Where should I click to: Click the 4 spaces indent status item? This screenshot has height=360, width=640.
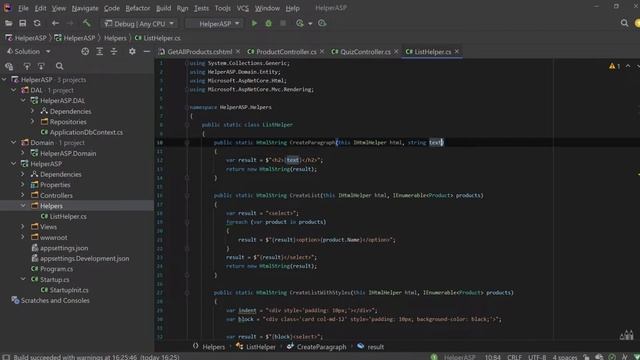[x=565, y=357]
